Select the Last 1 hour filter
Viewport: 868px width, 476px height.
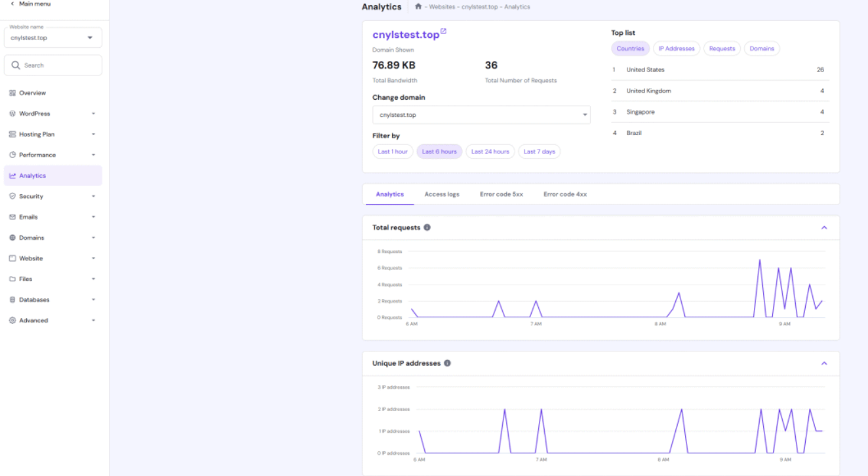tap(393, 151)
